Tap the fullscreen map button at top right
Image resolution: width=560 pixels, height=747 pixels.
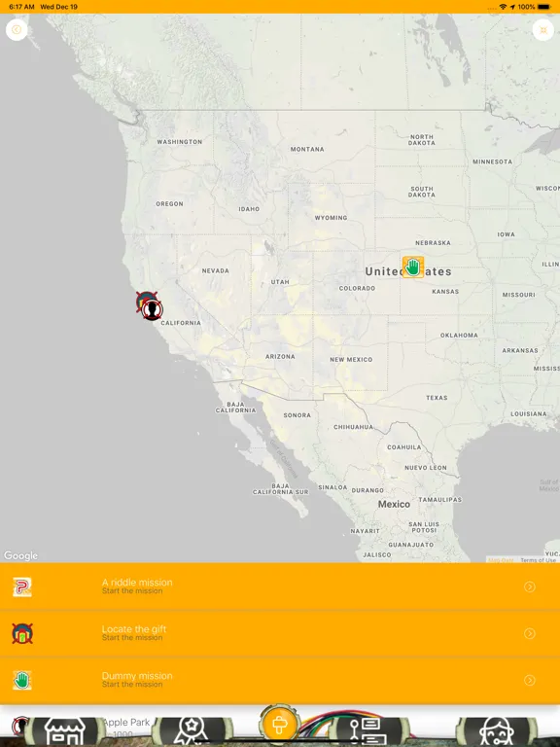pyautogui.click(x=542, y=30)
